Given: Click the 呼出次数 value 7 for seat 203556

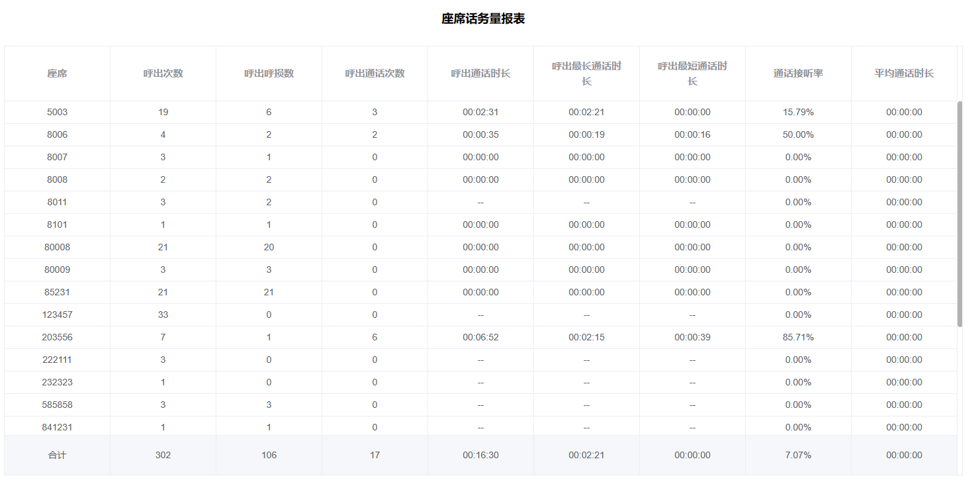Looking at the screenshot, I should click(163, 338).
